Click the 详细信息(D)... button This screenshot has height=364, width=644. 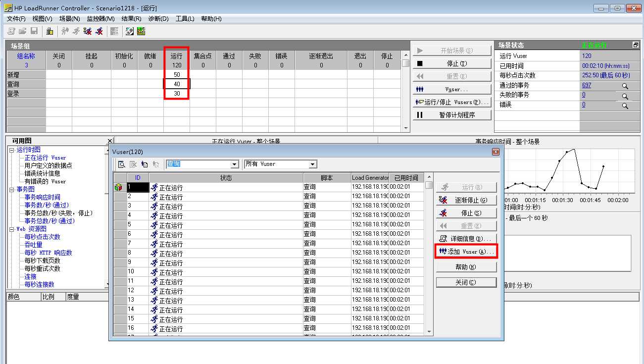pyautogui.click(x=466, y=239)
